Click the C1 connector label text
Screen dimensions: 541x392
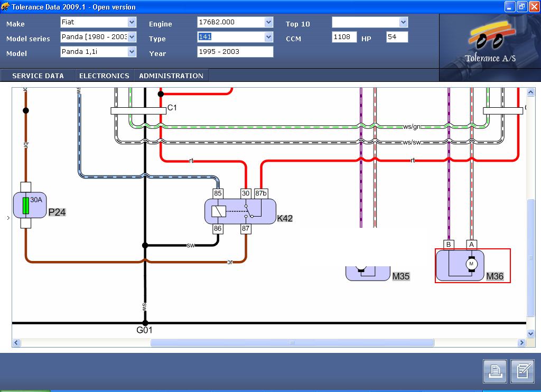[172, 108]
